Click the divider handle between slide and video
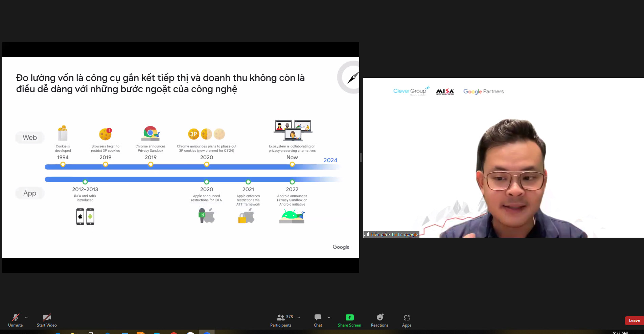 (x=361, y=157)
